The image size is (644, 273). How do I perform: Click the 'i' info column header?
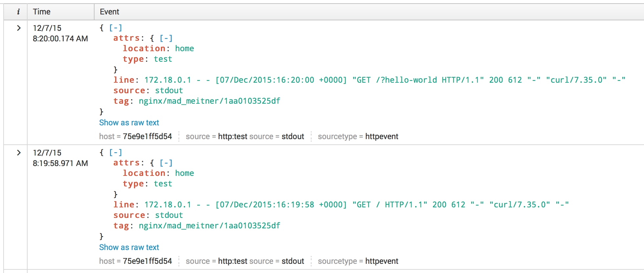tap(18, 12)
